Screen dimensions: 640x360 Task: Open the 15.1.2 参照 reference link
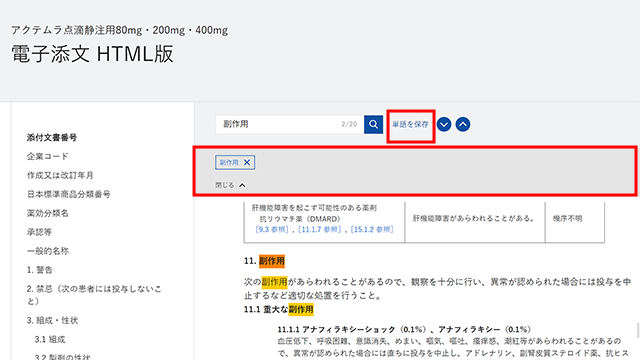click(x=372, y=229)
